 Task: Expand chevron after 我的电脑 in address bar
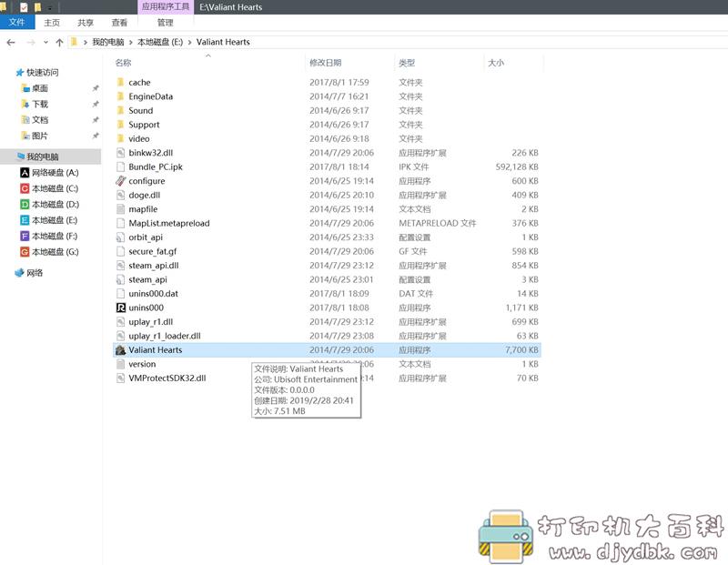point(131,42)
